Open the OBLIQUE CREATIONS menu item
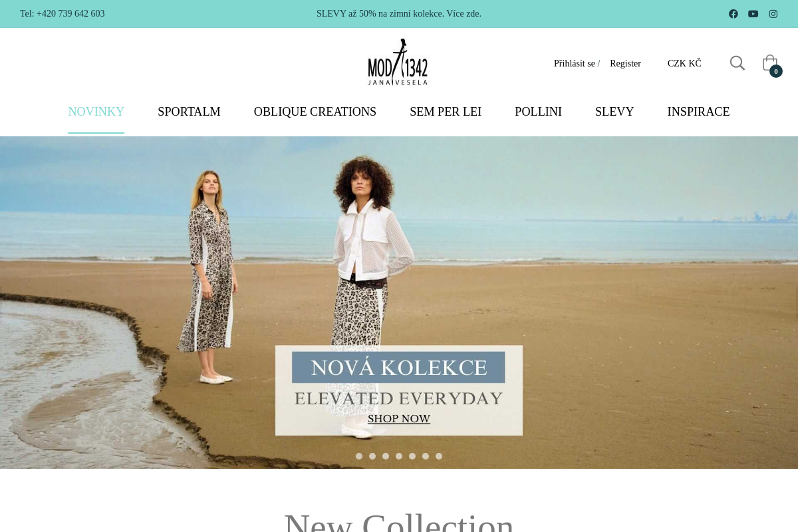This screenshot has width=798, height=532. (x=315, y=112)
